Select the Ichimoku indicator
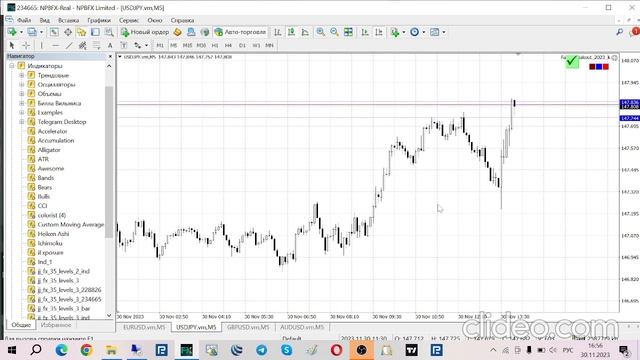 50,243
